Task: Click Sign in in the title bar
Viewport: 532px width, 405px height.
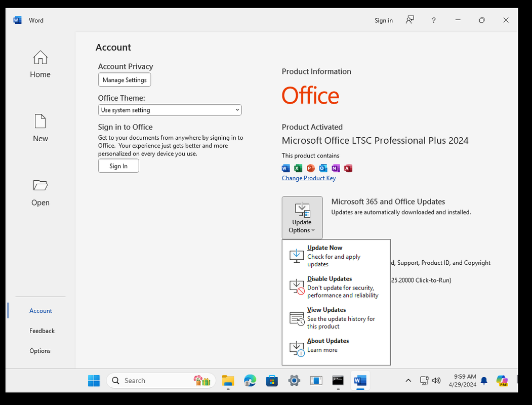Action: coord(383,20)
